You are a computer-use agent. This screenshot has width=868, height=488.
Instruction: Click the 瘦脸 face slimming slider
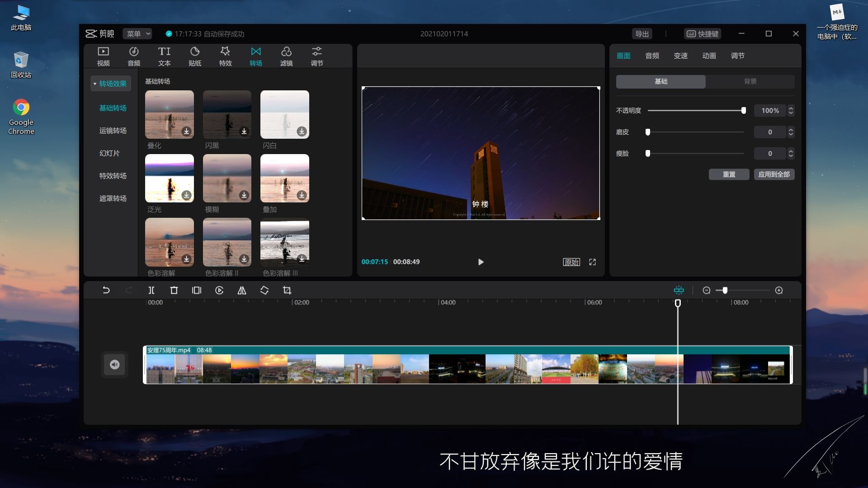pos(696,153)
